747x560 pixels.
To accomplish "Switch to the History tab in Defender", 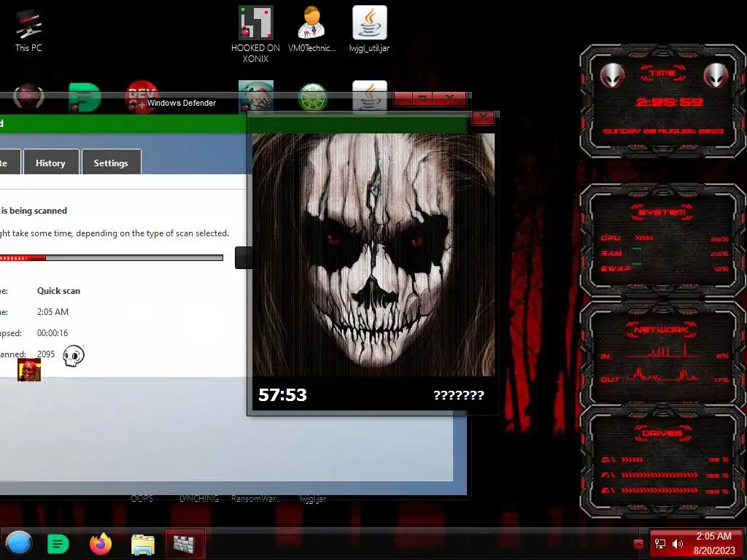I will (x=50, y=163).
